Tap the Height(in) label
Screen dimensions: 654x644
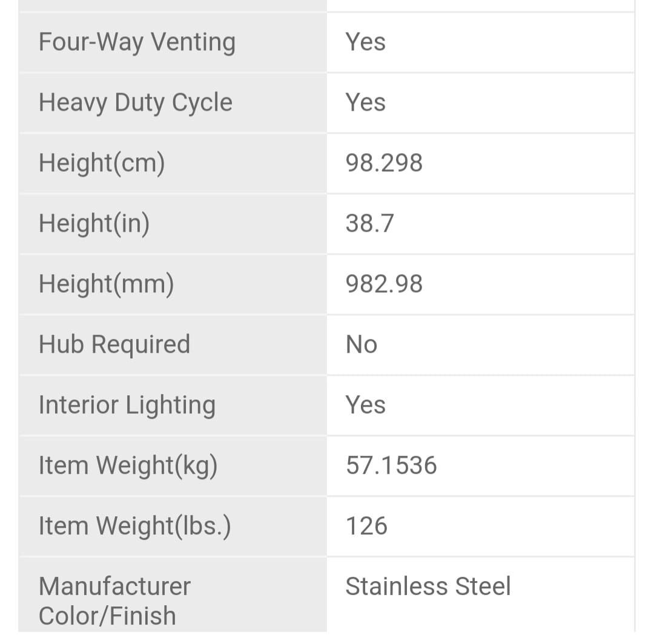94,224
